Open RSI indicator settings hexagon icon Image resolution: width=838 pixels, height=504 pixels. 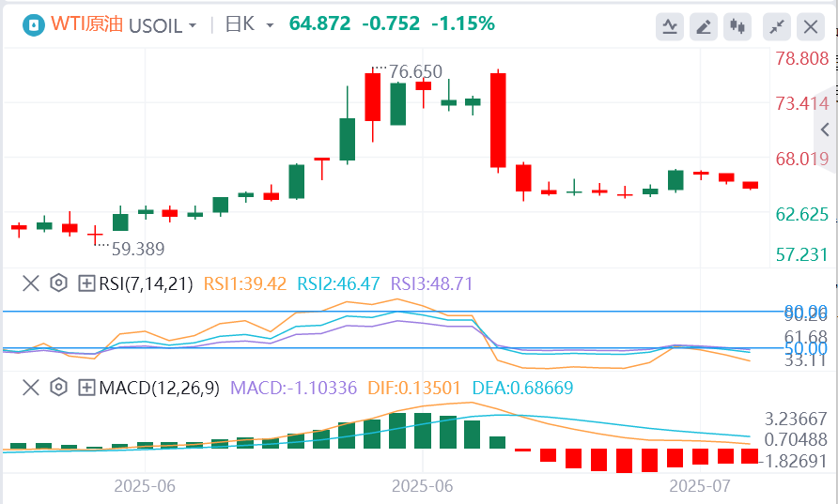pyautogui.click(x=58, y=283)
